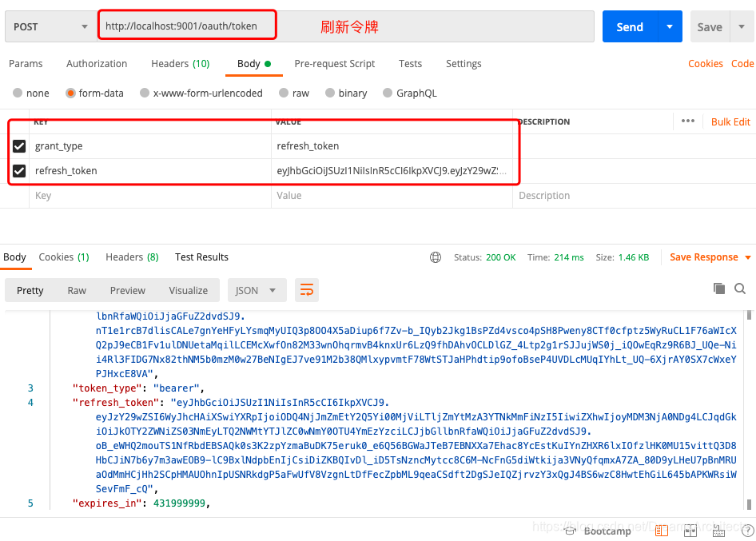Switch to Visualize response view
Screen dimensions: 756x541
(188, 290)
